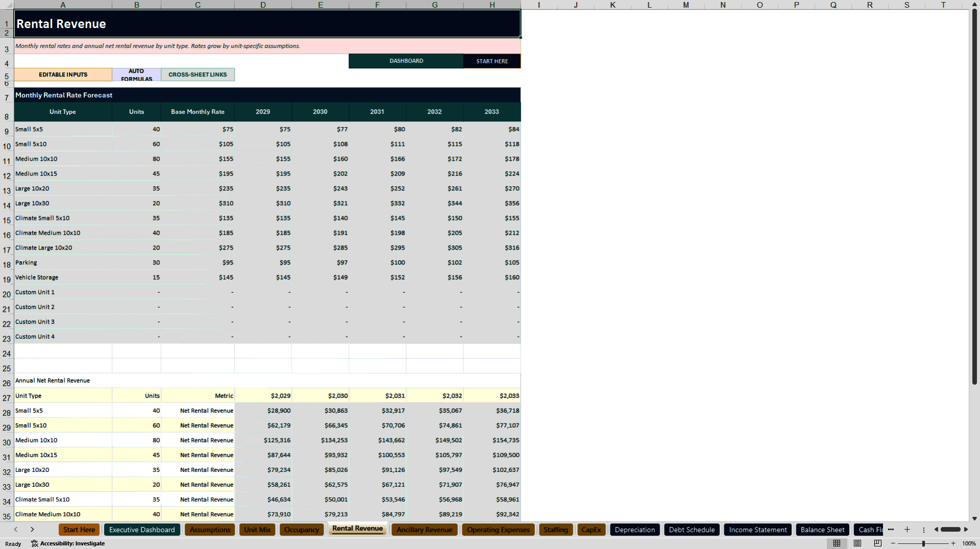
Task: Click EDITABLE INPUTS legend cell
Action: pyautogui.click(x=63, y=74)
